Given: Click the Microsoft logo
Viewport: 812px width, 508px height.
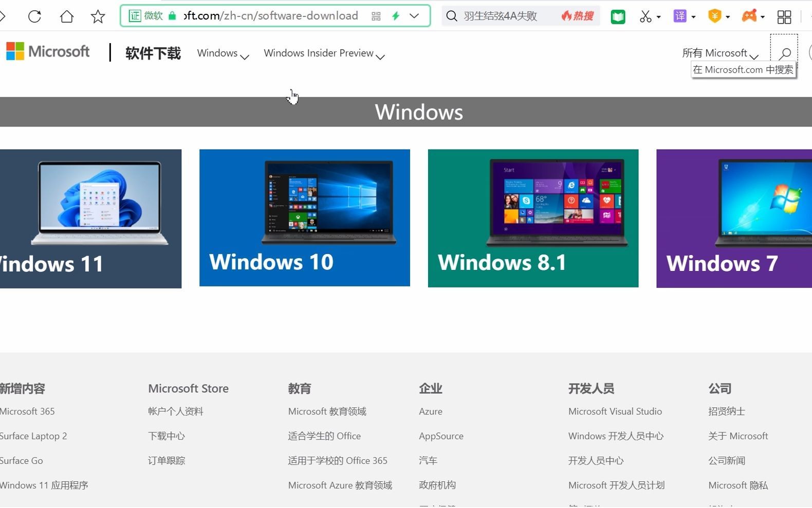Looking at the screenshot, I should (48, 51).
